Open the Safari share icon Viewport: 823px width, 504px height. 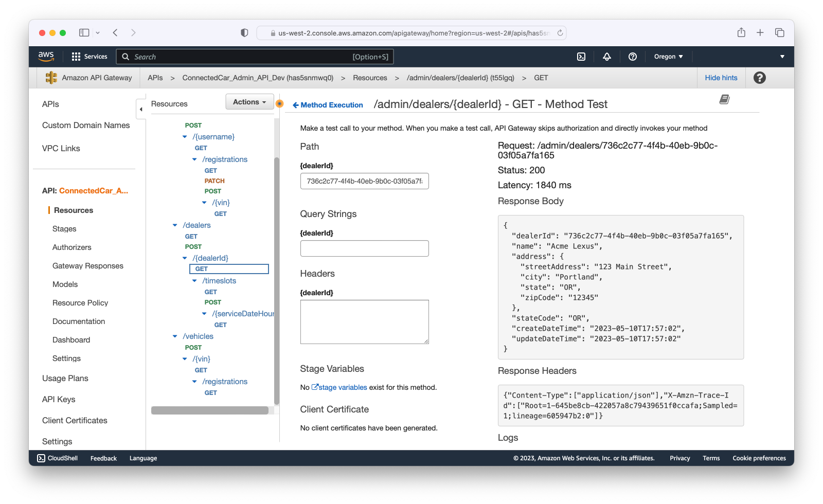pos(741,33)
